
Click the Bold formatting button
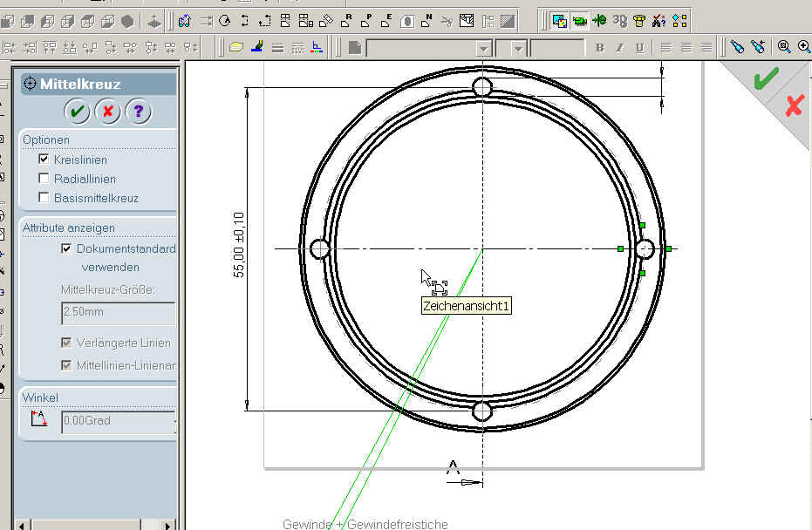coord(599,47)
